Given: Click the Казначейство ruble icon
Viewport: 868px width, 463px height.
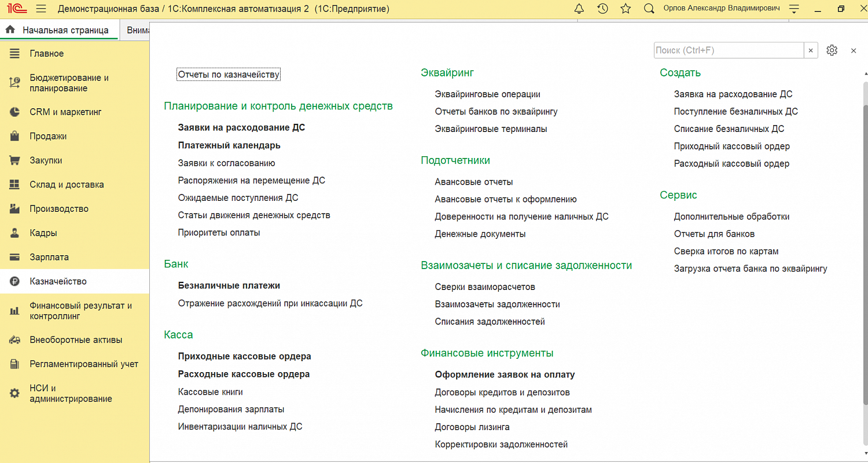Looking at the screenshot, I should 15,281.
